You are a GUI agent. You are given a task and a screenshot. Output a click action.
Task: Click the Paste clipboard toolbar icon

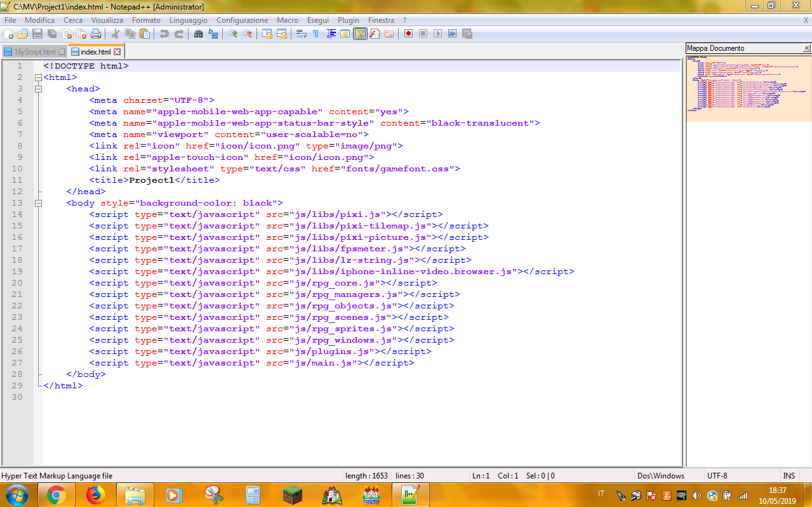pyautogui.click(x=145, y=34)
